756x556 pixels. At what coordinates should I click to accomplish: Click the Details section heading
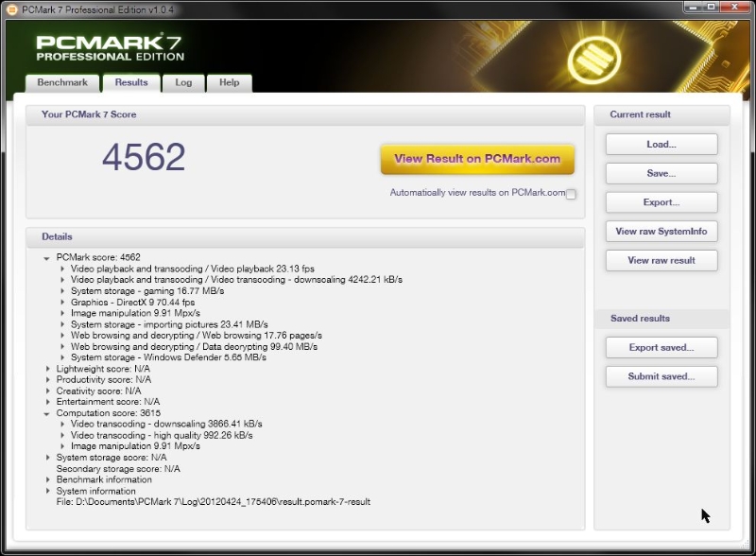(x=57, y=236)
